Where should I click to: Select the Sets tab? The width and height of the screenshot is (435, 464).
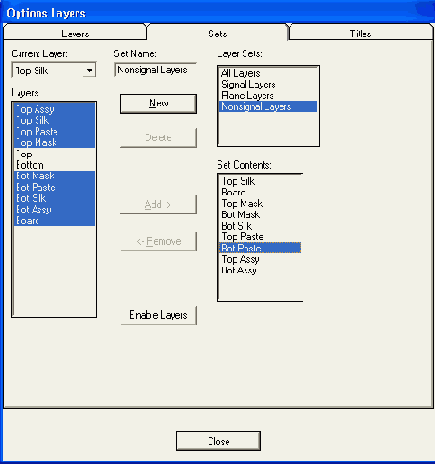pyautogui.click(x=217, y=33)
